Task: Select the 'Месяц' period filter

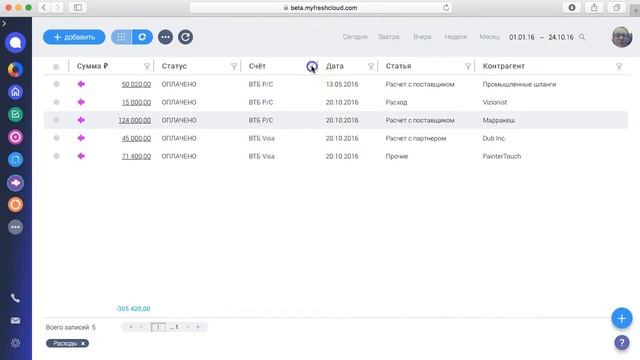Action: tap(489, 37)
